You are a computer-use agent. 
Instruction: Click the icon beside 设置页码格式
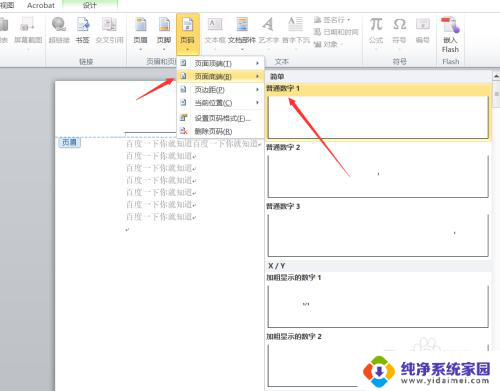click(184, 118)
